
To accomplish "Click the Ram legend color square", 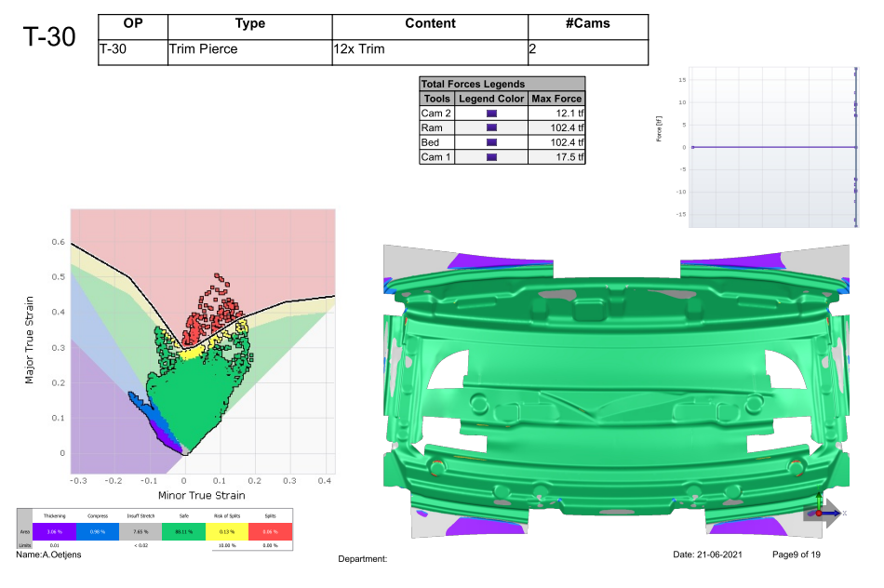I will tap(491, 128).
